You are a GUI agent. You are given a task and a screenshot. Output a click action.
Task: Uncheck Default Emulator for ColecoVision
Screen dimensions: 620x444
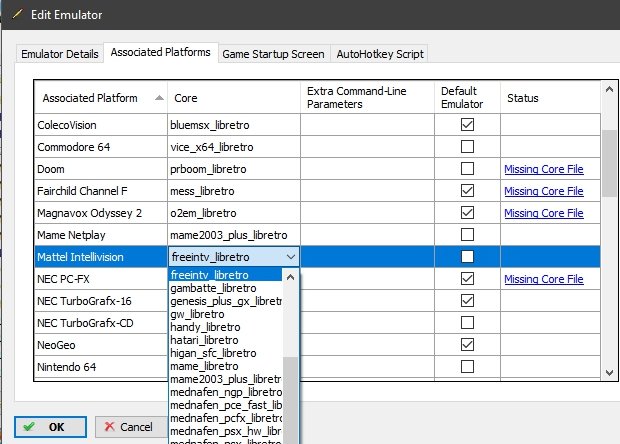(467, 125)
